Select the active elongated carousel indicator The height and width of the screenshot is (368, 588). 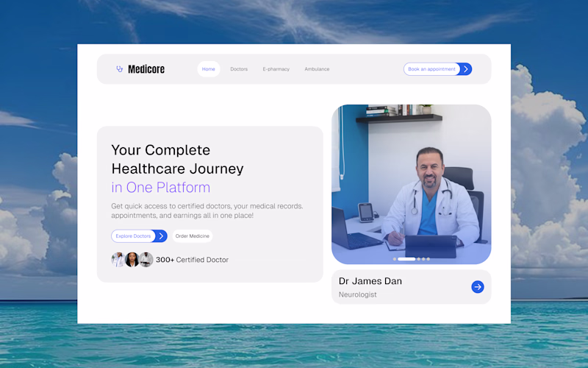(406, 259)
